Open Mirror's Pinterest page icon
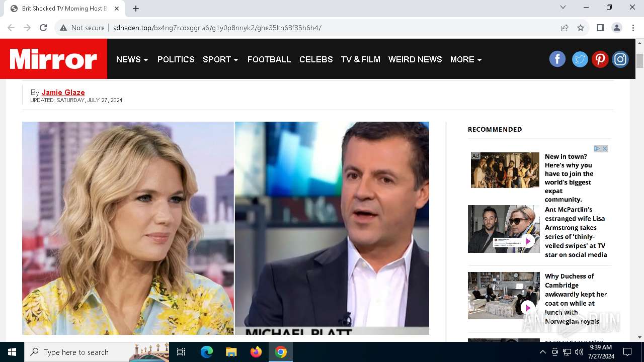644x362 pixels. pyautogui.click(x=600, y=59)
